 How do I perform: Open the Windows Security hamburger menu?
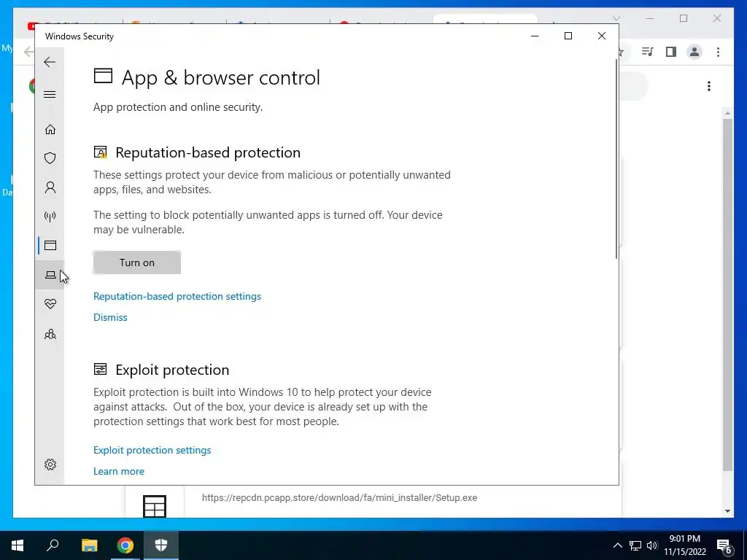[x=50, y=94]
